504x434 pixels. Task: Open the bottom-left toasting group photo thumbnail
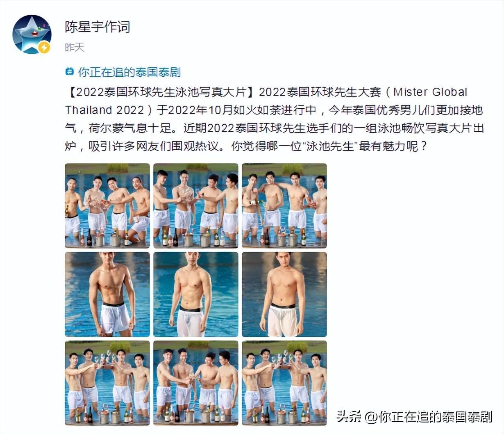[x=107, y=383]
